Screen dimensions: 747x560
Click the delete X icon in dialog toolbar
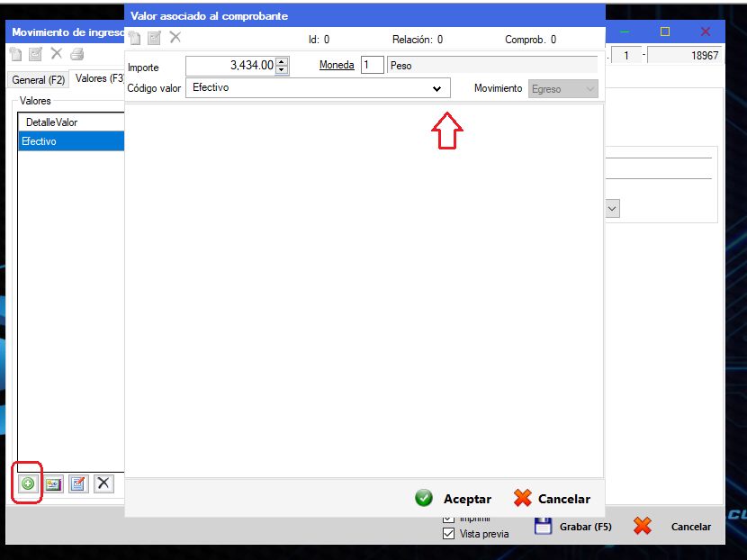(175, 37)
